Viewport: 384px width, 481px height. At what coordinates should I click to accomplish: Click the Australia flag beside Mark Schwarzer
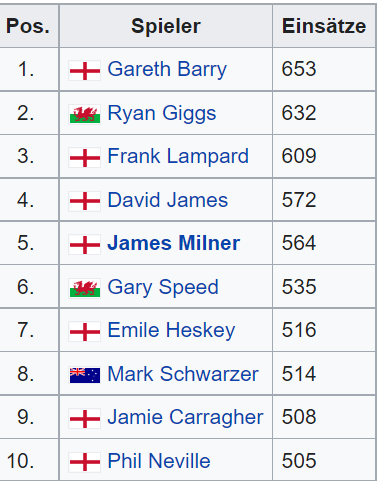click(85, 375)
